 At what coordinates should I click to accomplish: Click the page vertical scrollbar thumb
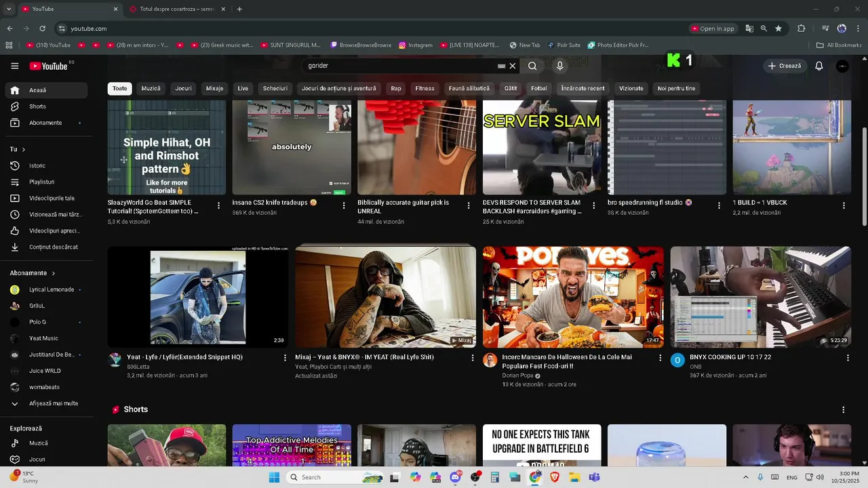click(864, 176)
